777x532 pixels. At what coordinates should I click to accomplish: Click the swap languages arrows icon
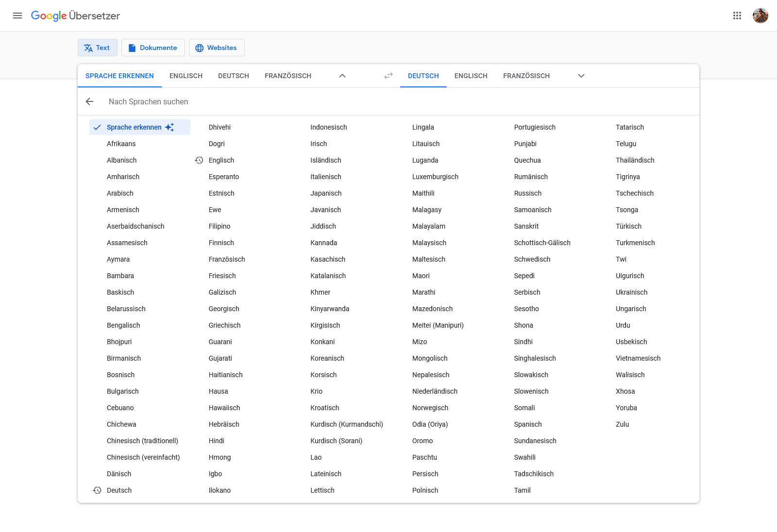pyautogui.click(x=388, y=76)
